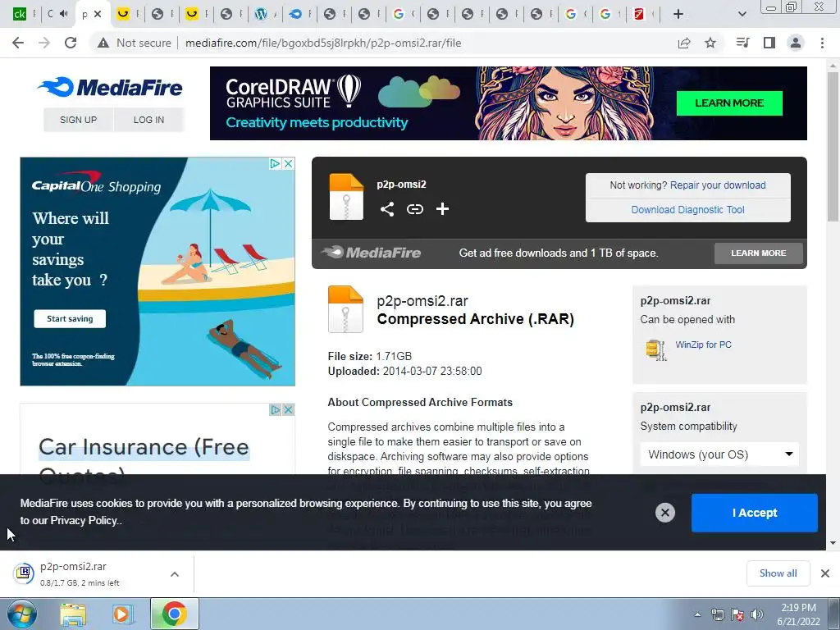Viewport: 840px width, 630px height.
Task: Click the upload date '2014-03-07 23:58:00'
Action: [x=432, y=372]
